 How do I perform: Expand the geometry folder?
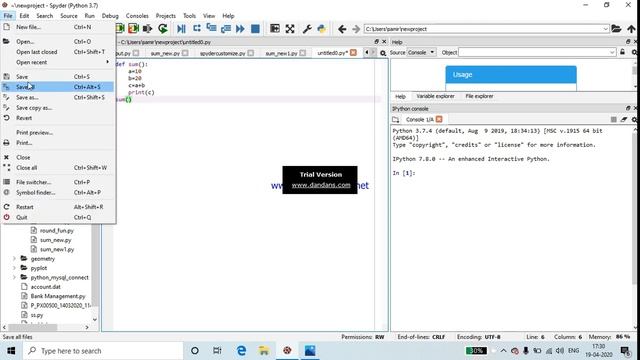[14, 259]
